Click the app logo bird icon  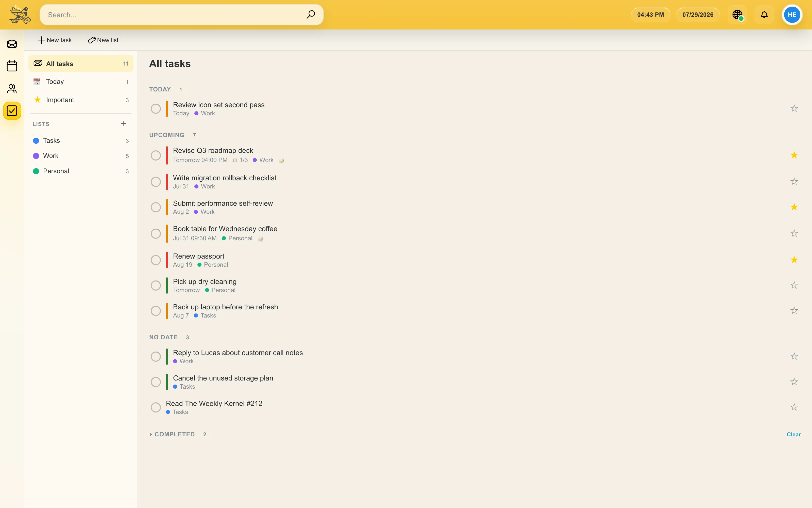pyautogui.click(x=20, y=15)
